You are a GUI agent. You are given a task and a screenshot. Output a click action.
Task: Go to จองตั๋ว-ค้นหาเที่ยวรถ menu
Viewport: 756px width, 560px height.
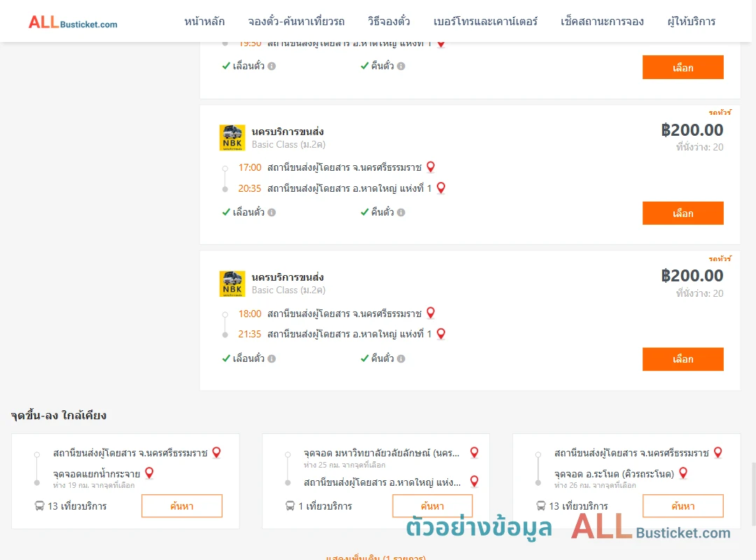[x=297, y=22]
